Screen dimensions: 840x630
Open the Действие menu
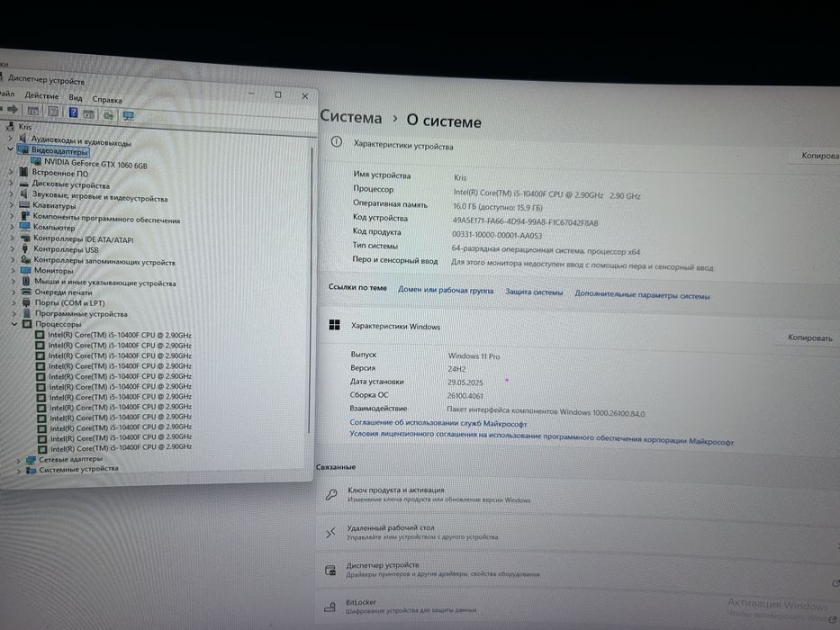[41, 95]
